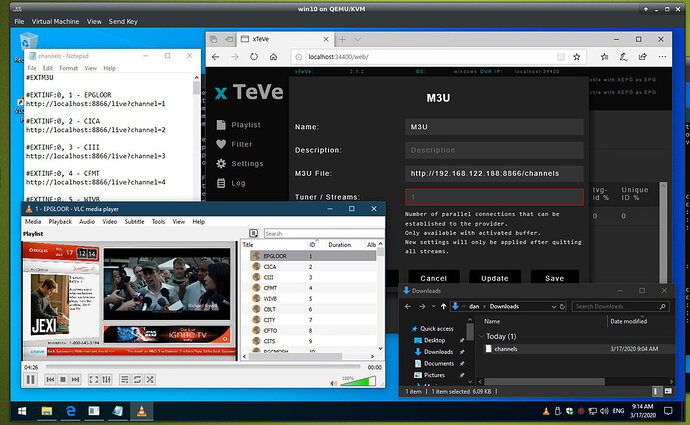690x425 pixels.
Task: Expand the Downloads address bar history dropdown
Action: coord(554,306)
